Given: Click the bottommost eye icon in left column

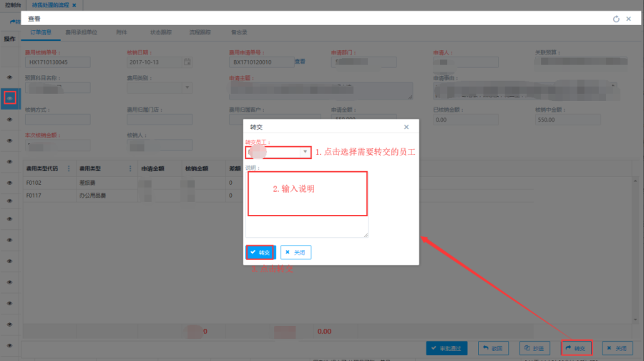Looking at the screenshot, I should [x=10, y=325].
